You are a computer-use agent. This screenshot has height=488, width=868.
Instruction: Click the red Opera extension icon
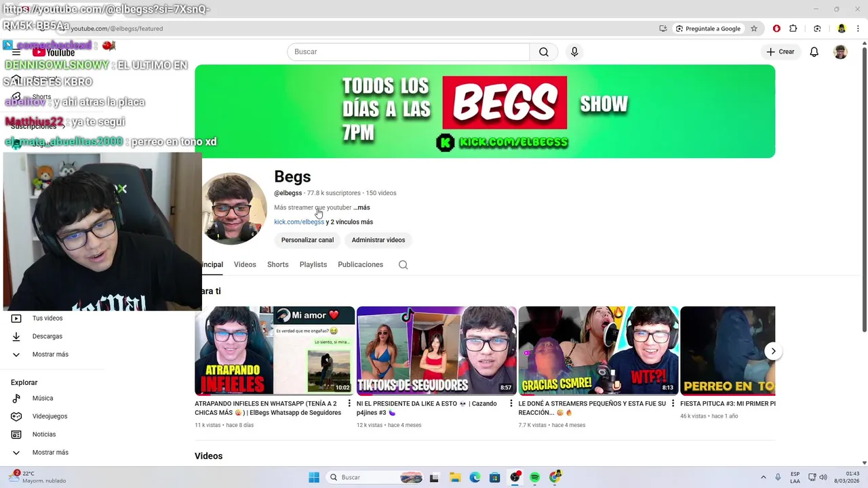pos(776,28)
